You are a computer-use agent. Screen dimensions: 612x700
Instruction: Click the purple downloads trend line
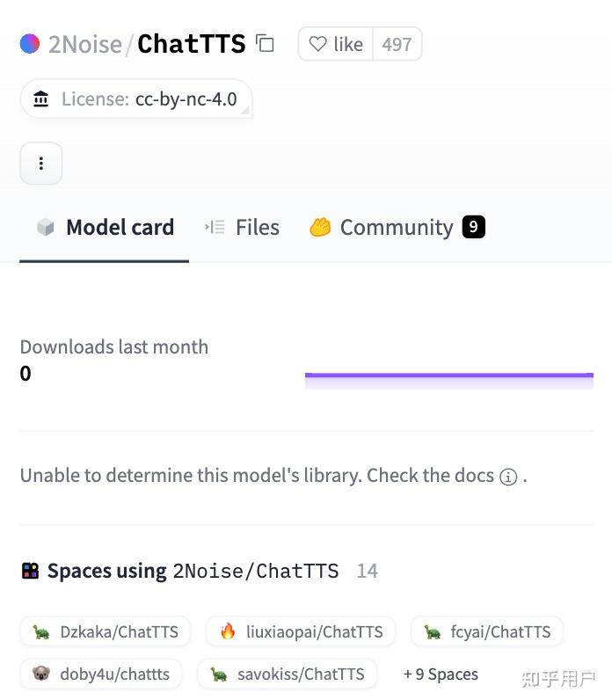[x=448, y=376]
